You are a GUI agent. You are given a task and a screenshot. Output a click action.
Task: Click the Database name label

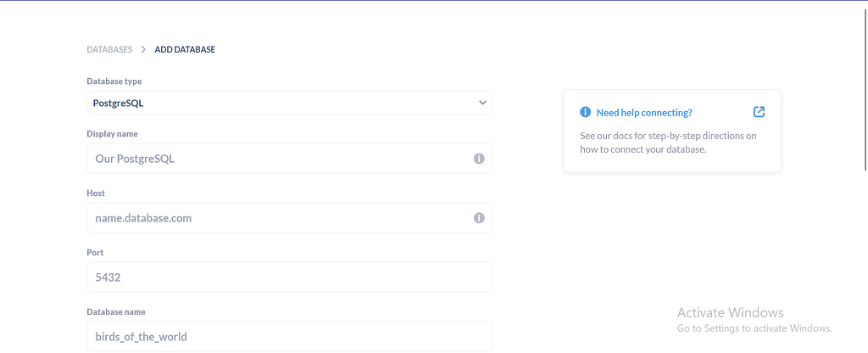pyautogui.click(x=116, y=311)
